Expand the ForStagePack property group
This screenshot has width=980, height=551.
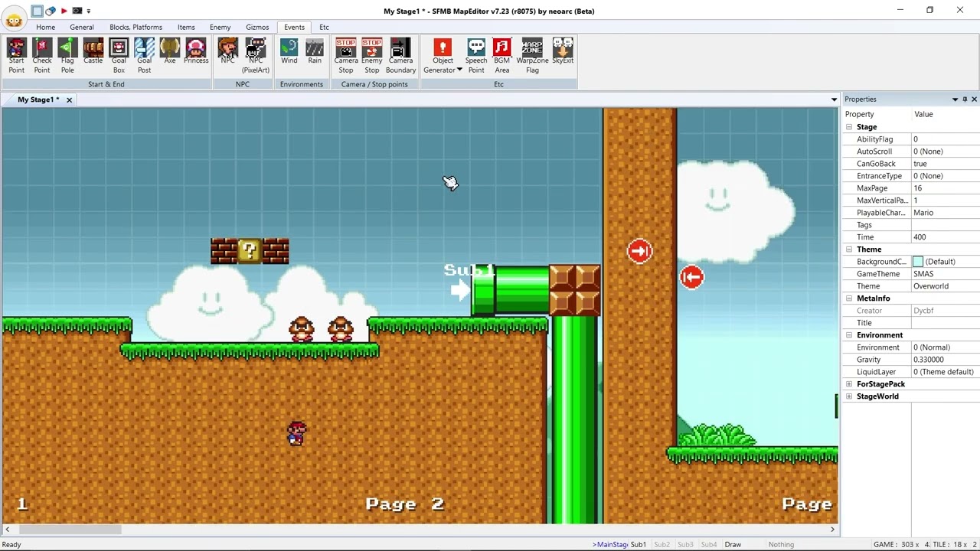(849, 384)
